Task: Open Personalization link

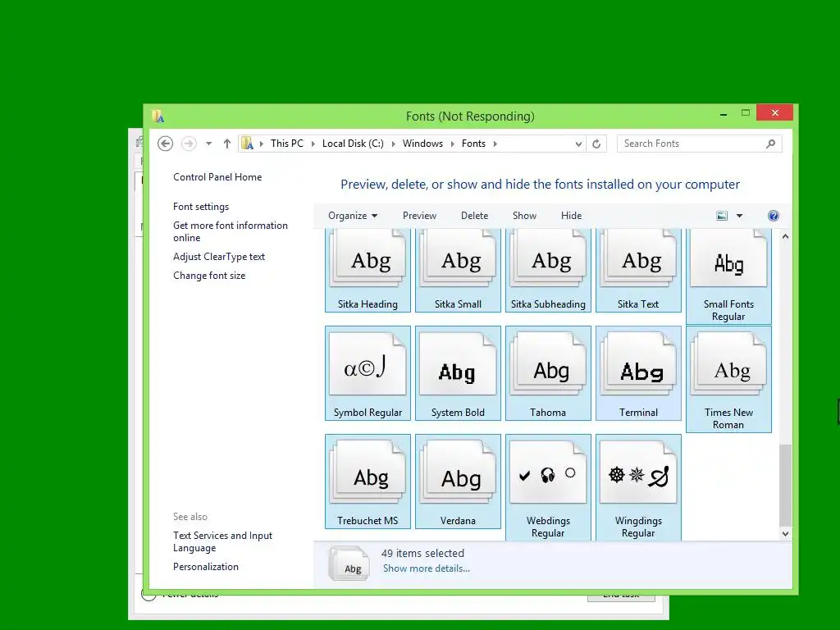Action: pos(206,566)
